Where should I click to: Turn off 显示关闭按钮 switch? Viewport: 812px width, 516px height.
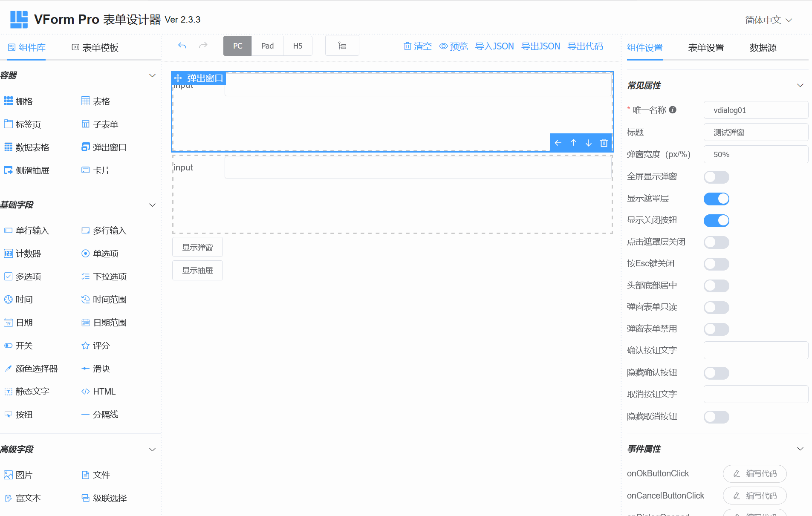(716, 220)
